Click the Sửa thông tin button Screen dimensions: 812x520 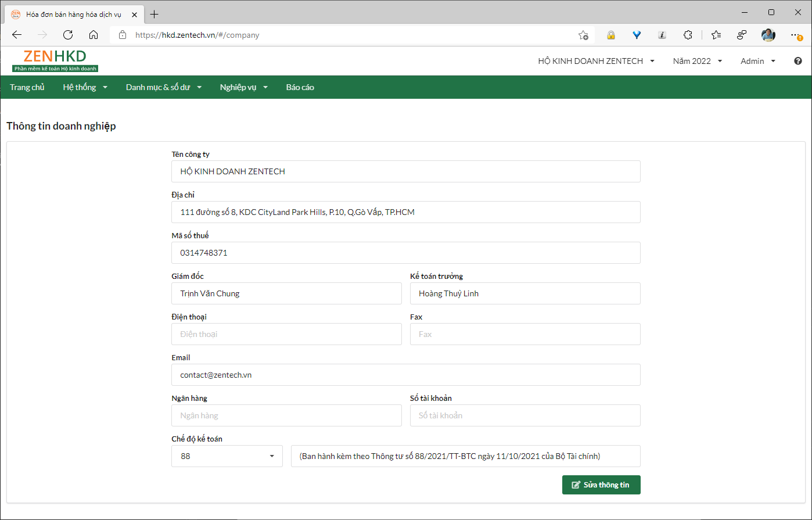coord(601,485)
